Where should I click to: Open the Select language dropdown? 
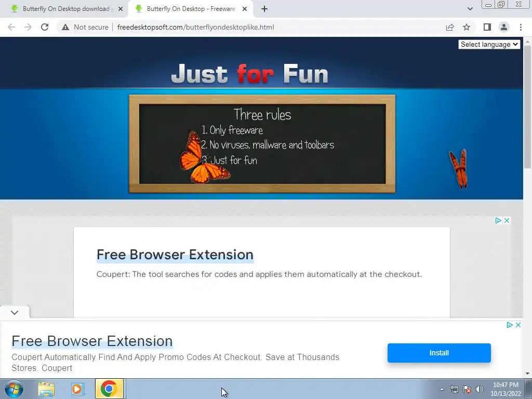[x=489, y=45]
